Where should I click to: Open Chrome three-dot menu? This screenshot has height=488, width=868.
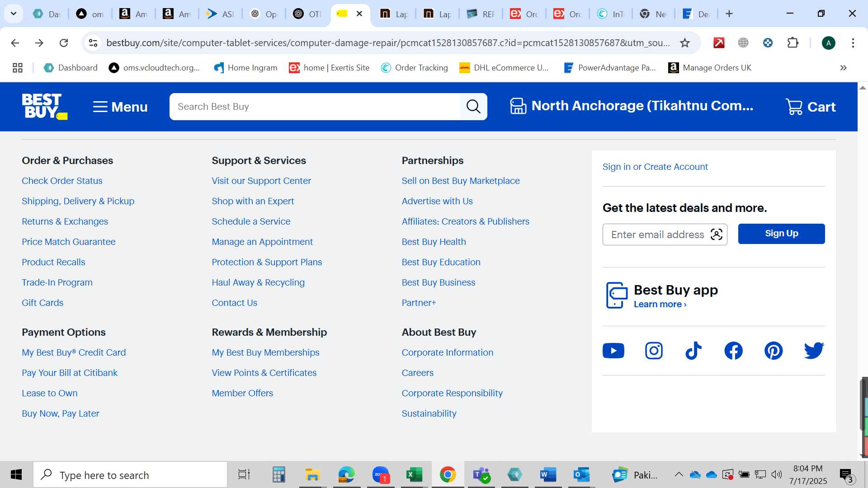click(853, 43)
